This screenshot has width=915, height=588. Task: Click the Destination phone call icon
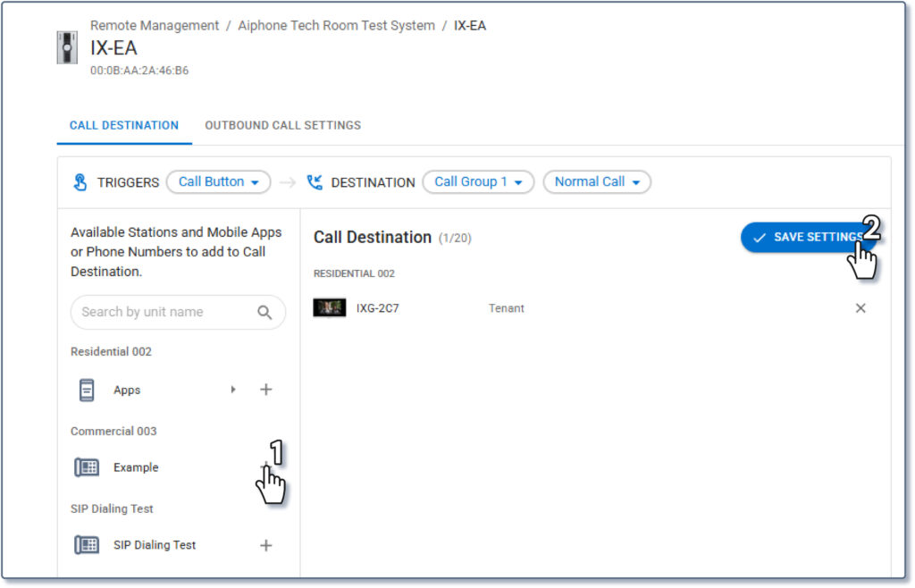coord(315,182)
